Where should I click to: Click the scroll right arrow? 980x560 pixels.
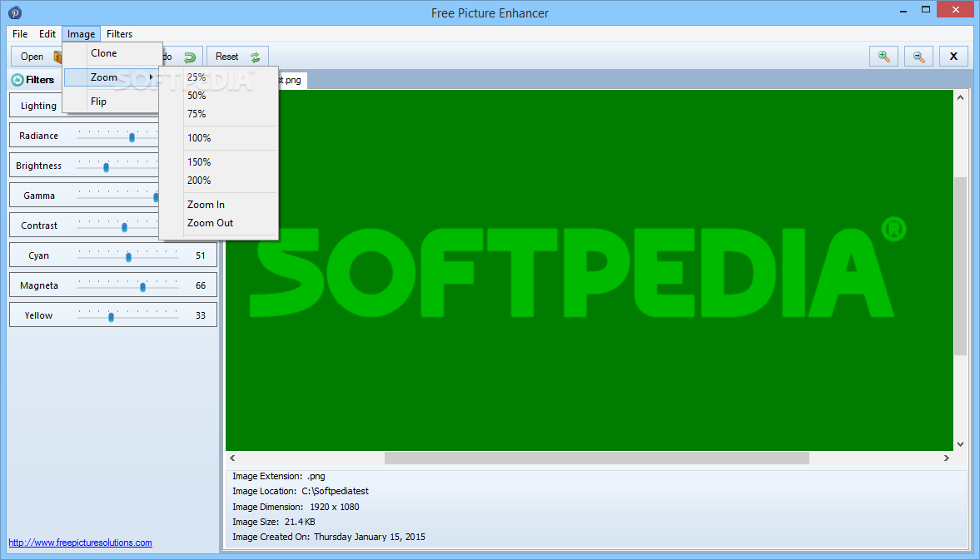coord(946,458)
